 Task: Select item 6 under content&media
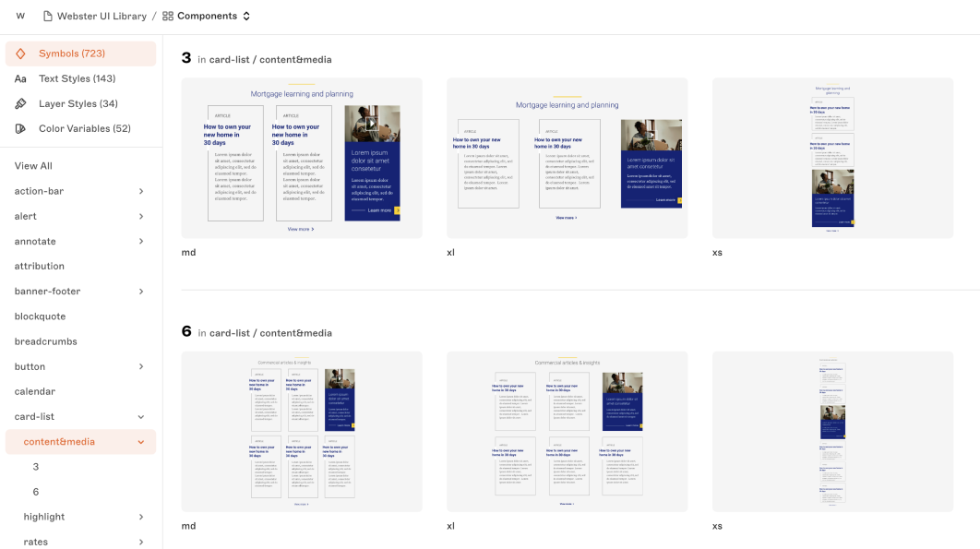point(36,492)
